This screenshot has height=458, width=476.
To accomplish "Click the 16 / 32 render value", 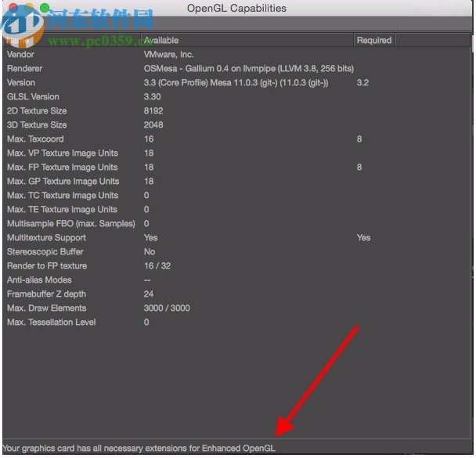I will tap(157, 266).
